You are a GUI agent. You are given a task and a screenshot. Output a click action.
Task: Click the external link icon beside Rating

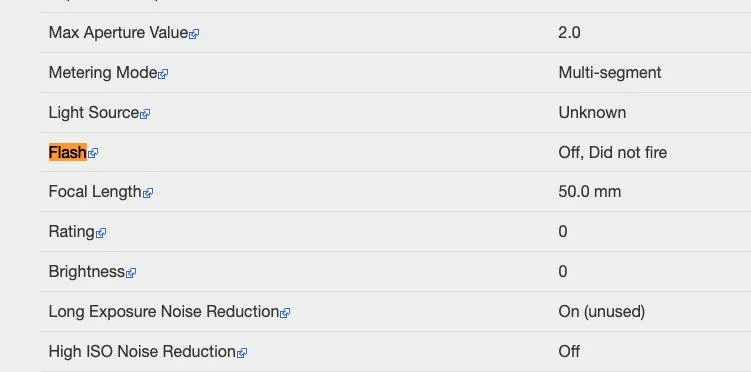(101, 233)
